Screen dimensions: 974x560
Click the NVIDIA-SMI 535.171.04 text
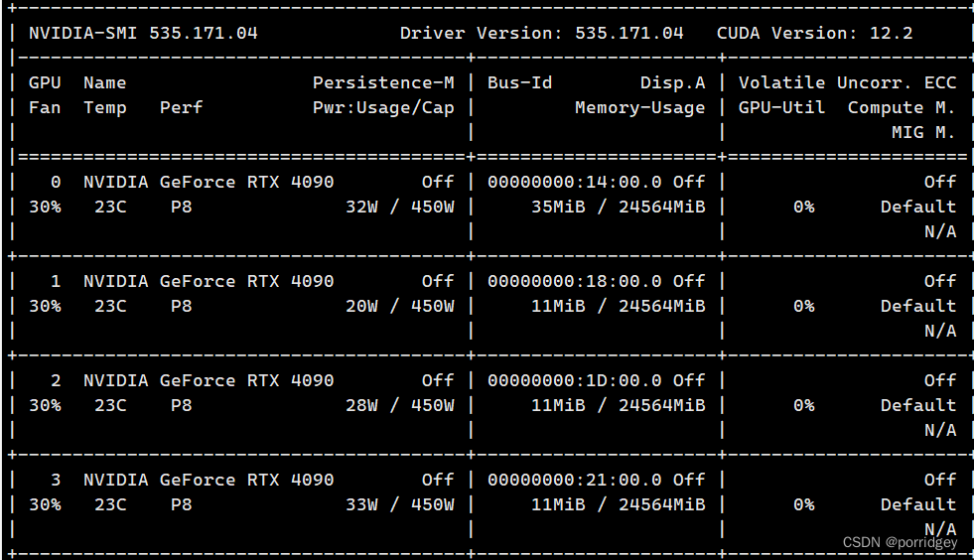tap(143, 33)
